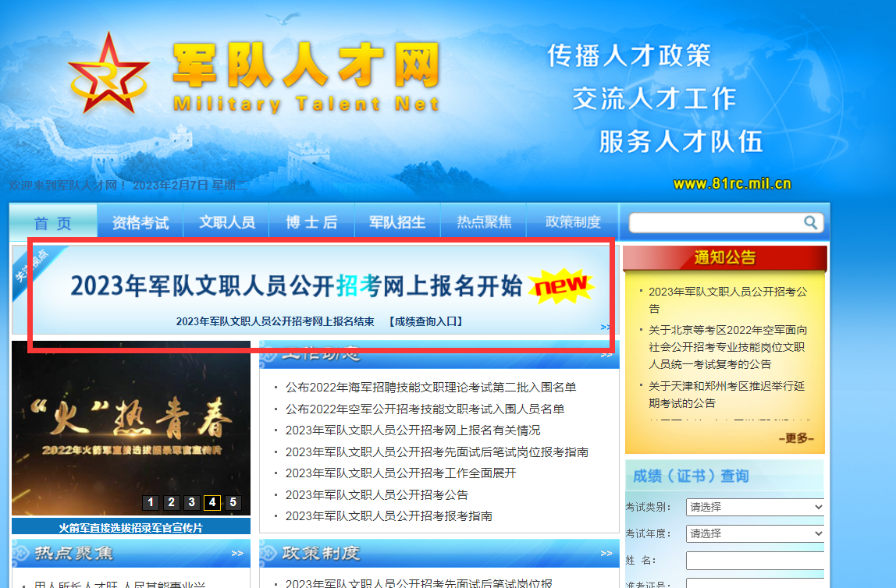Show slide 1 of the carousel
Image resolution: width=896 pixels, height=588 pixels.
tap(151, 502)
